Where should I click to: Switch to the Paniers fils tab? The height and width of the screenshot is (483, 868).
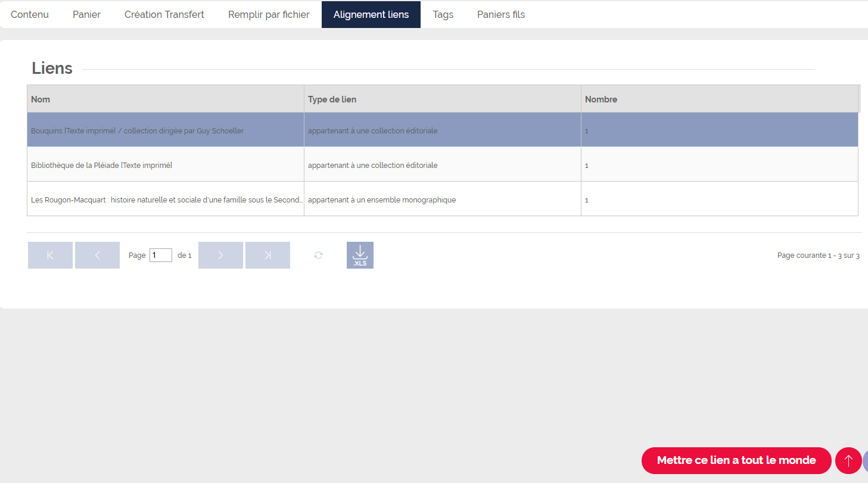[501, 14]
